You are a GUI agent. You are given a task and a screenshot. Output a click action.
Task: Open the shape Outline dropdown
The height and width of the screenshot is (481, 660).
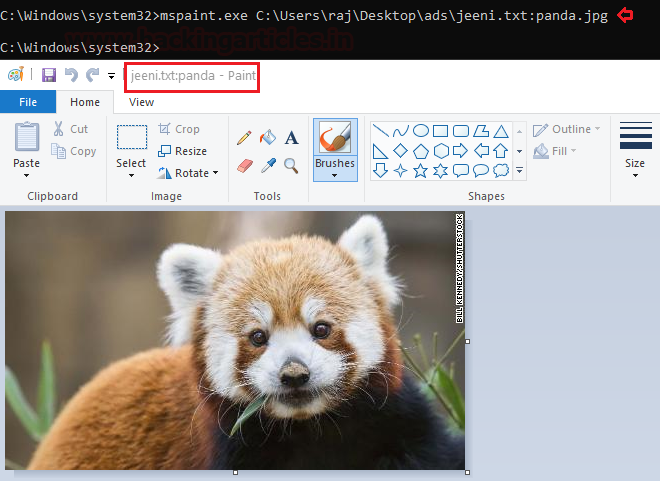tap(567, 129)
